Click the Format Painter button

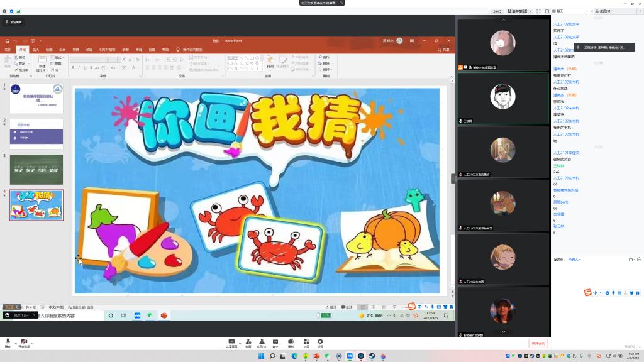coord(21,70)
